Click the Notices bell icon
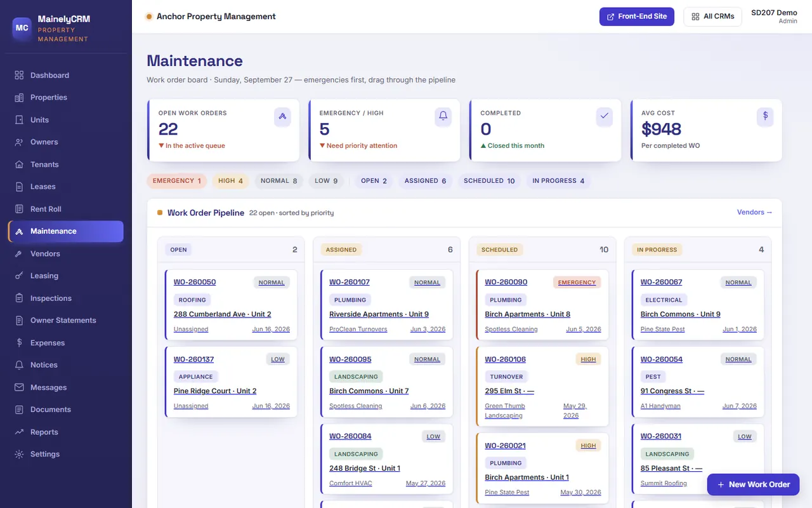This screenshot has height=508, width=812. (19, 365)
